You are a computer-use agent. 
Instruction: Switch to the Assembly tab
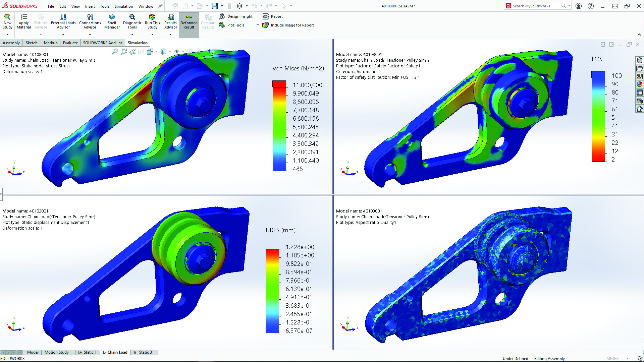coord(11,43)
